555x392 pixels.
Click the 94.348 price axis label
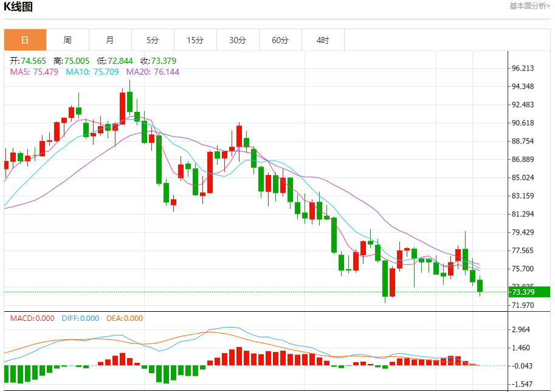tap(523, 86)
